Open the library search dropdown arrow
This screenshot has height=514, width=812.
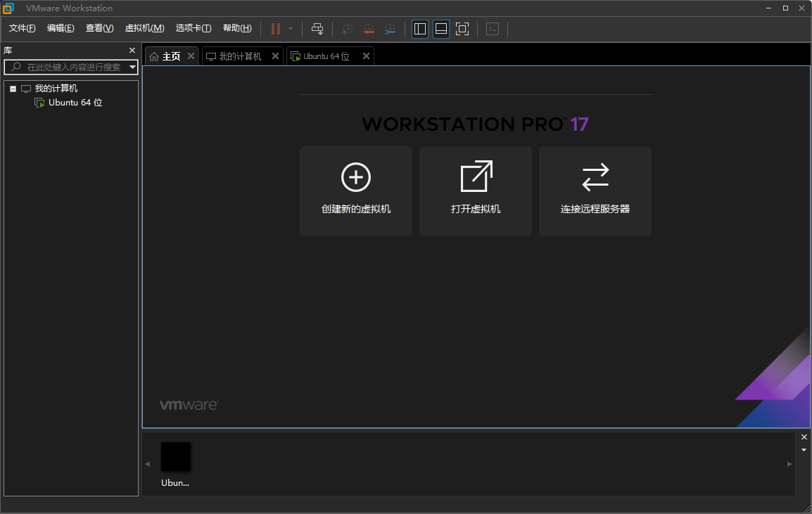(x=132, y=67)
